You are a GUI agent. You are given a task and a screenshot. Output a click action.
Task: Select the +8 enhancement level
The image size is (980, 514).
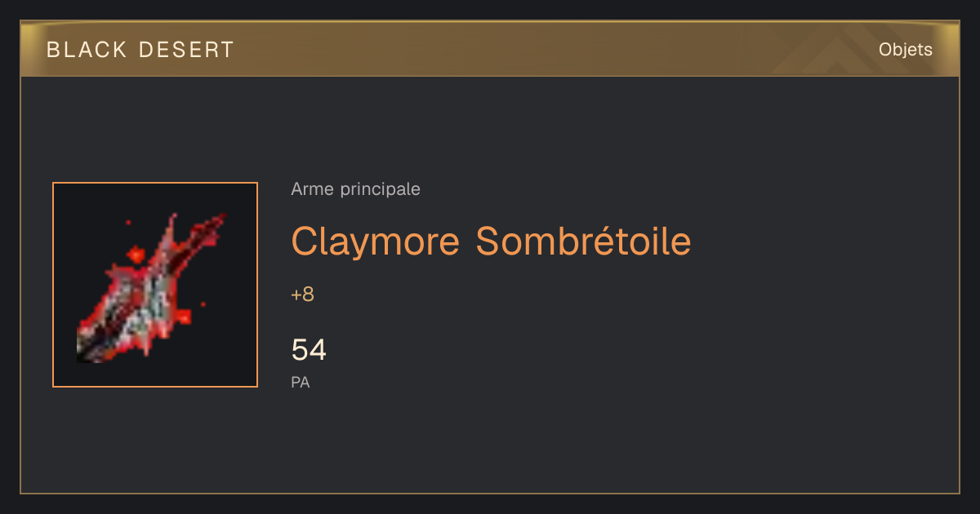click(x=302, y=295)
